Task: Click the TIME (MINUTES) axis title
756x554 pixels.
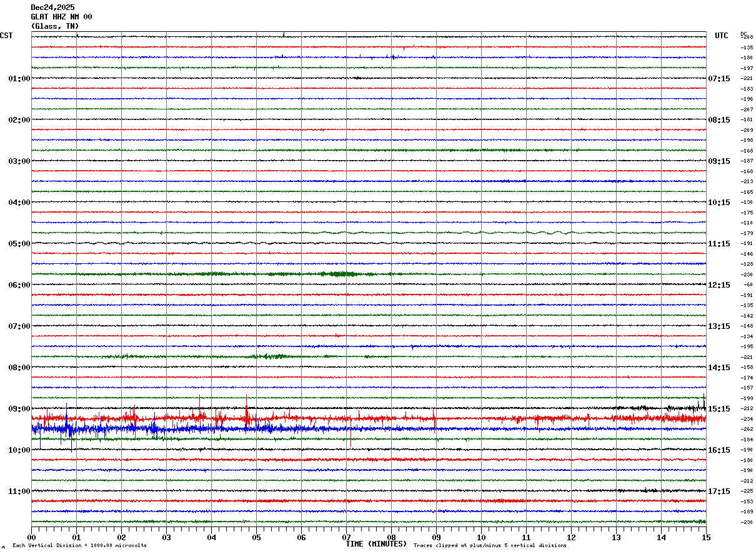Action: [376, 544]
